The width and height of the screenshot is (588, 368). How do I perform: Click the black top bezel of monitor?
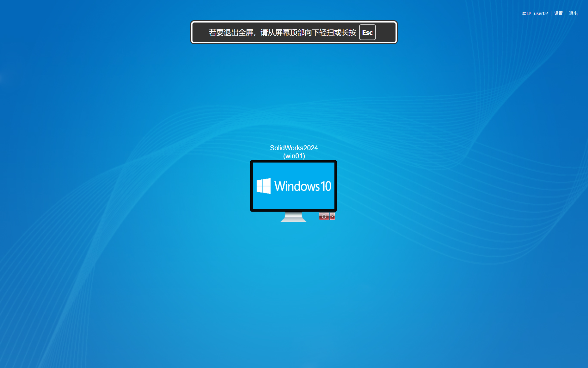293,161
